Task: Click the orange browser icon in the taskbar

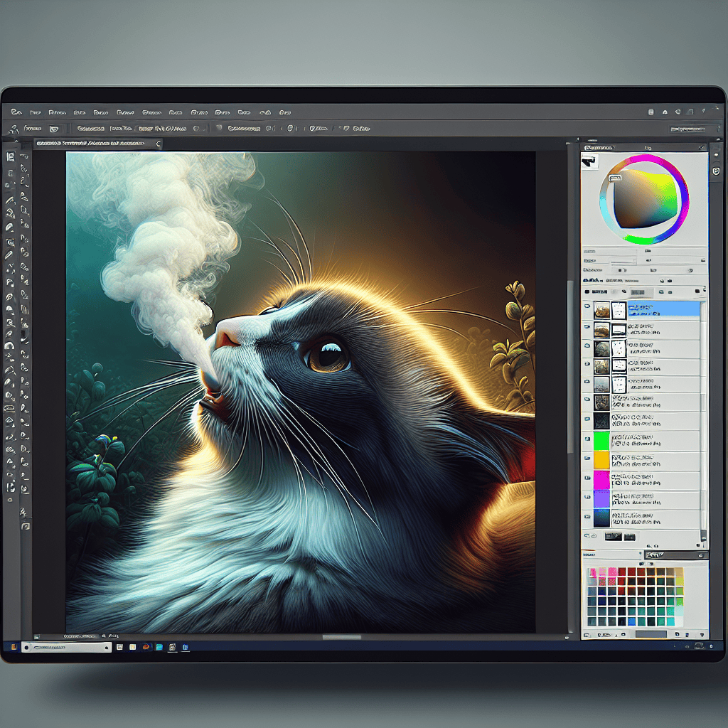Action: tap(146, 647)
